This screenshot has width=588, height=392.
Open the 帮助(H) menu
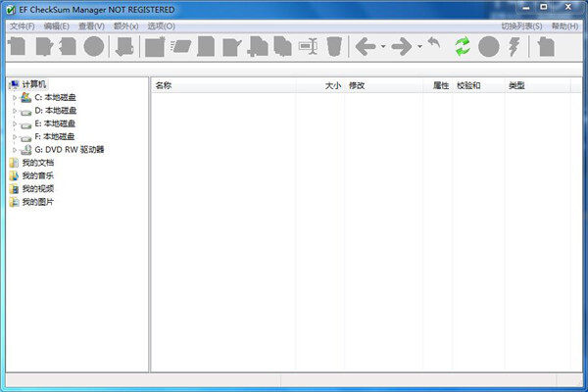[x=564, y=26]
